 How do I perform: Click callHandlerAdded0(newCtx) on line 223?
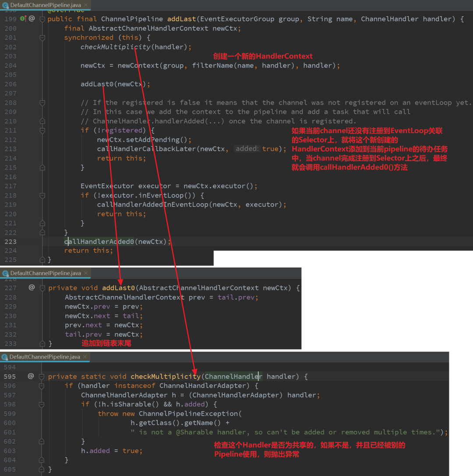115,242
